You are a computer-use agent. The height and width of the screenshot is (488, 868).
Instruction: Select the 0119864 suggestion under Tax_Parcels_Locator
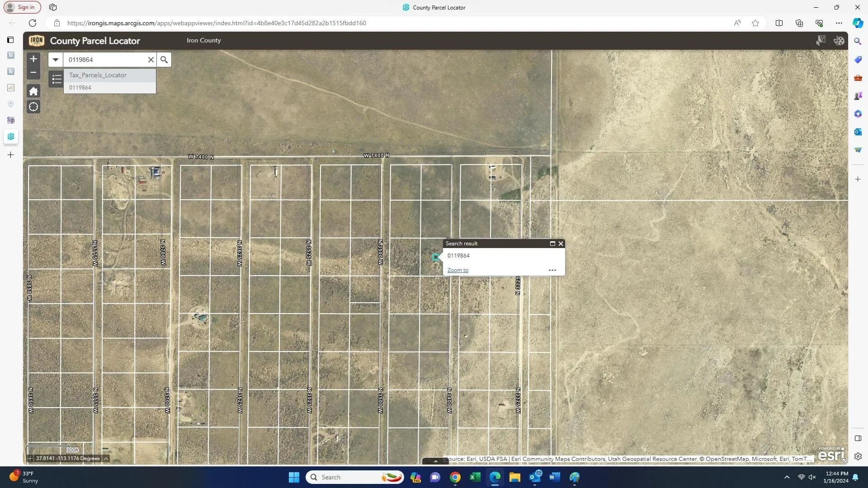[x=80, y=88]
